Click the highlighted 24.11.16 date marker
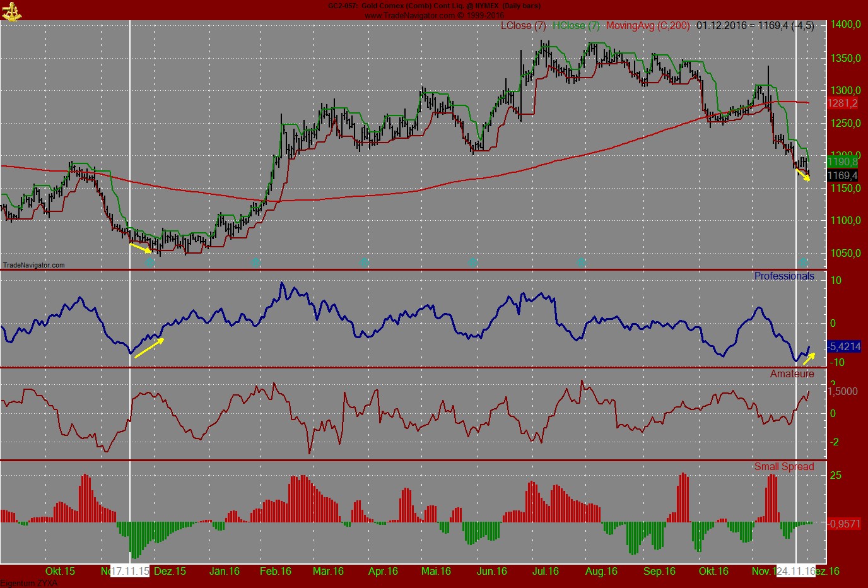The image size is (868, 588). [x=797, y=571]
